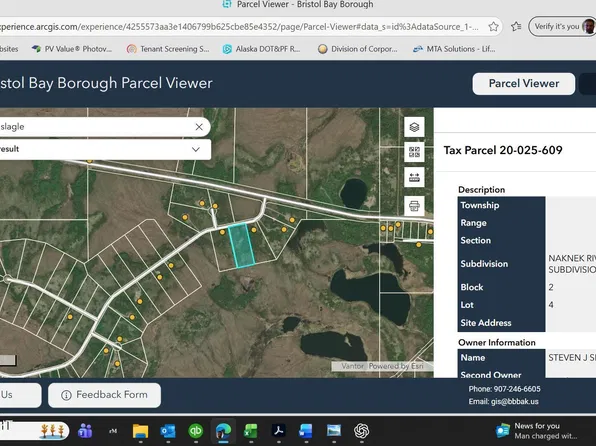This screenshot has width=596, height=446.
Task: Click the 'Verify it's you' profile button
Action: tap(563, 27)
